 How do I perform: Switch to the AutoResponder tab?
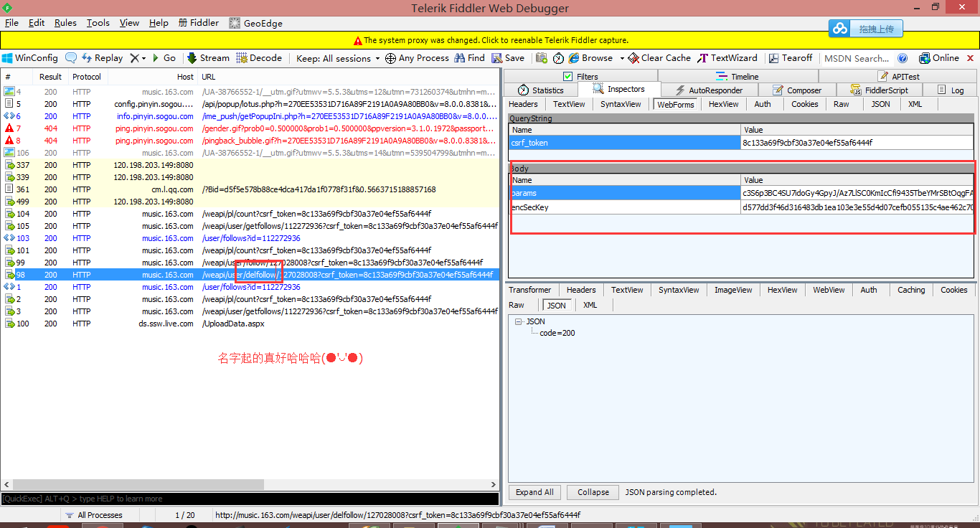coord(709,90)
